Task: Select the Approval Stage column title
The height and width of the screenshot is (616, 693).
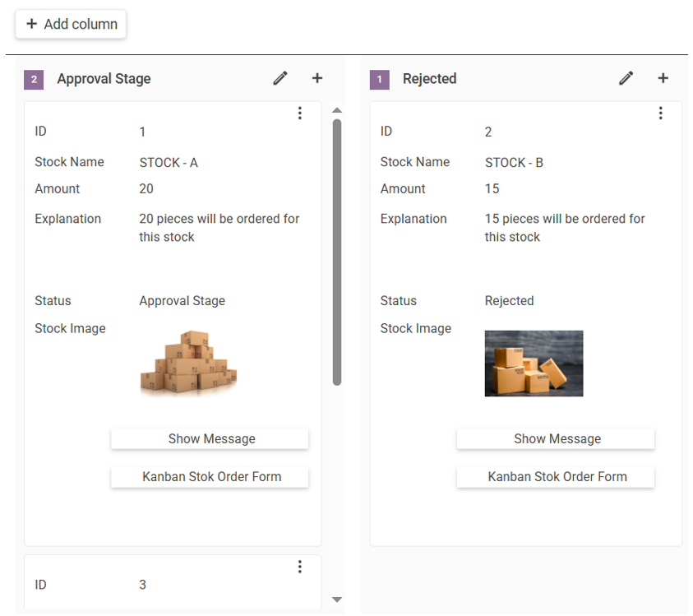Action: [x=104, y=79]
